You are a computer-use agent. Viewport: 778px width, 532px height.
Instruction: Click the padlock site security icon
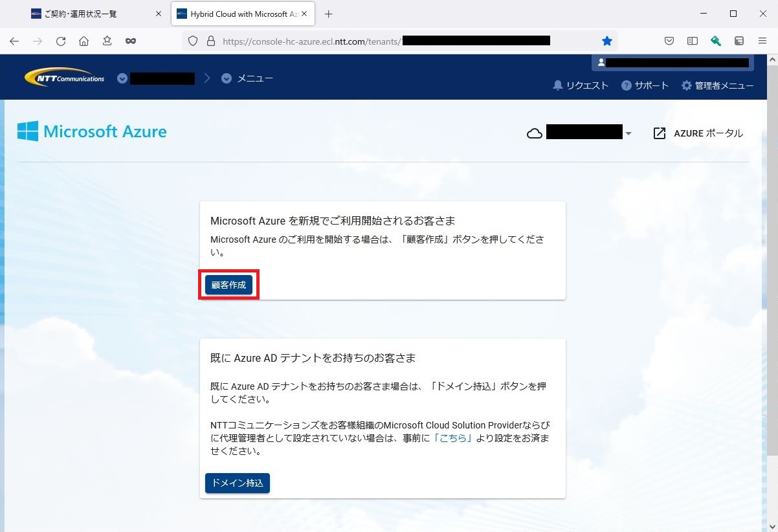[210, 41]
